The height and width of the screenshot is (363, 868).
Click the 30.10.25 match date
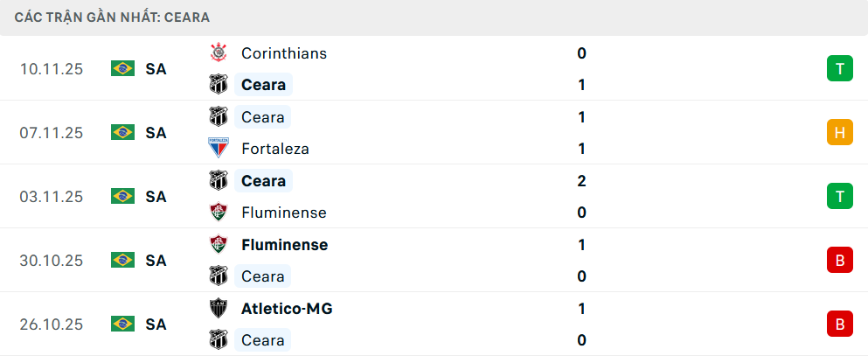click(52, 260)
